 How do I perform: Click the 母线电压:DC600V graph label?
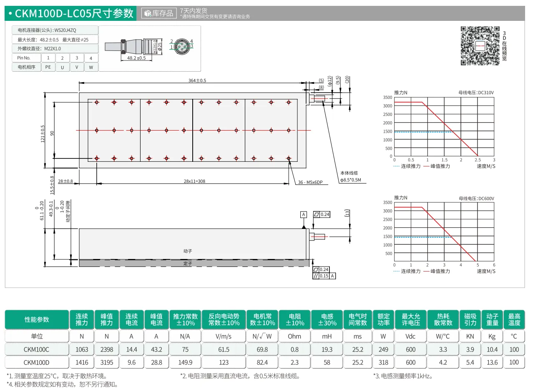[476, 198]
